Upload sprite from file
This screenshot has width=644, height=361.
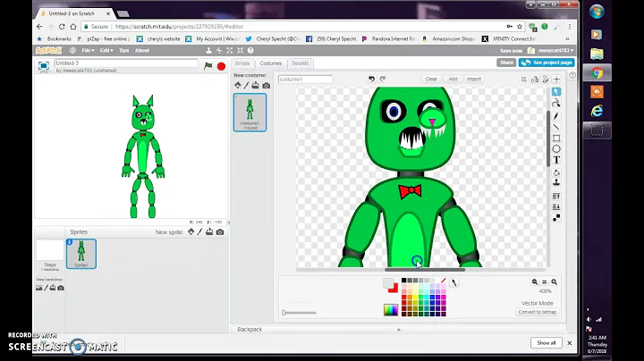[209, 231]
